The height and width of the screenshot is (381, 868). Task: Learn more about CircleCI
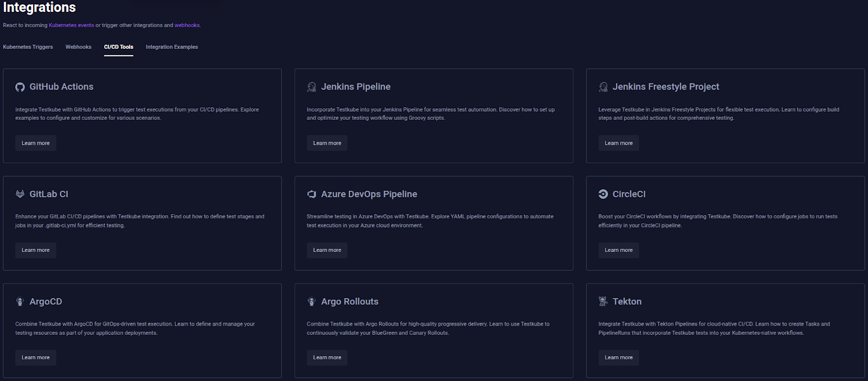(619, 250)
